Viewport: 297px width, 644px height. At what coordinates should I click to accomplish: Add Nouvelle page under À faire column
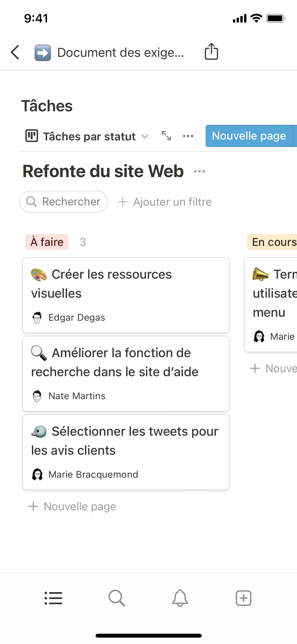click(72, 507)
